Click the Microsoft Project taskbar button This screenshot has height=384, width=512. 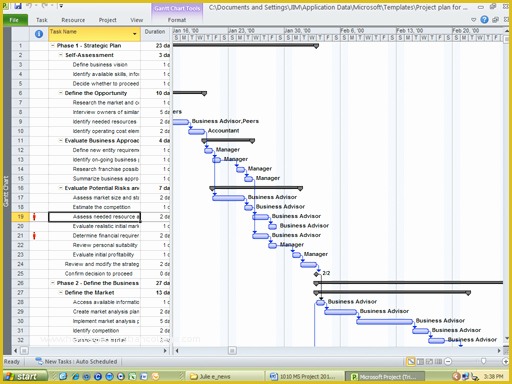click(x=384, y=377)
